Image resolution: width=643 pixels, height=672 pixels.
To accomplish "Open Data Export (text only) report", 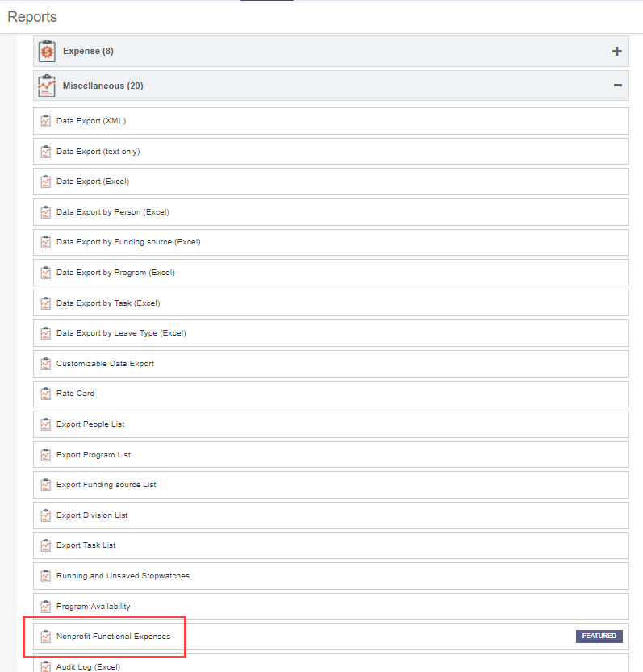I will tap(331, 152).
